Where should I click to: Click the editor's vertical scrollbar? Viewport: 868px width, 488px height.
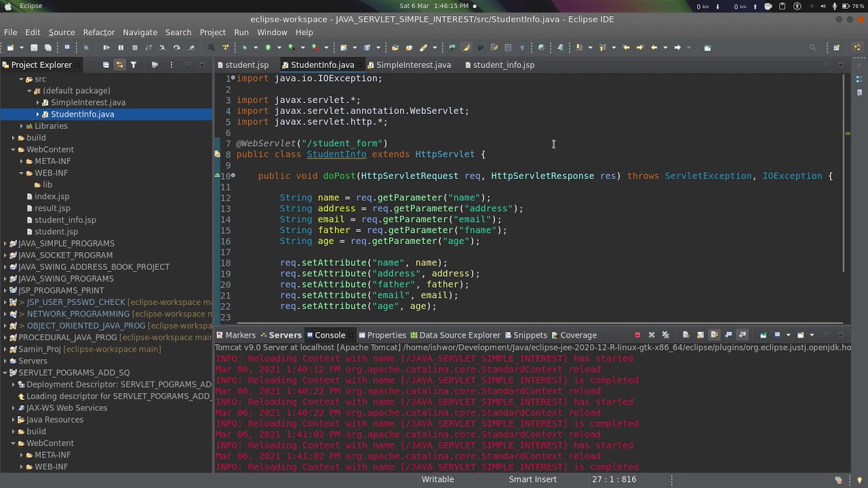click(844, 169)
